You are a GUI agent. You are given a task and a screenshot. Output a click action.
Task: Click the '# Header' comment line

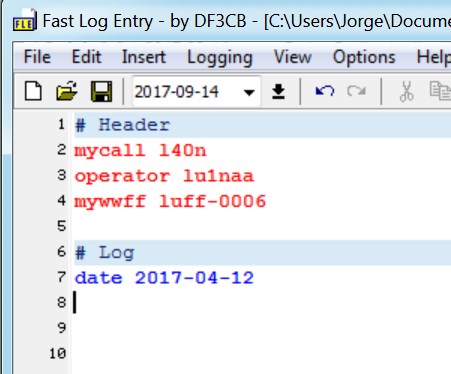[262, 125]
